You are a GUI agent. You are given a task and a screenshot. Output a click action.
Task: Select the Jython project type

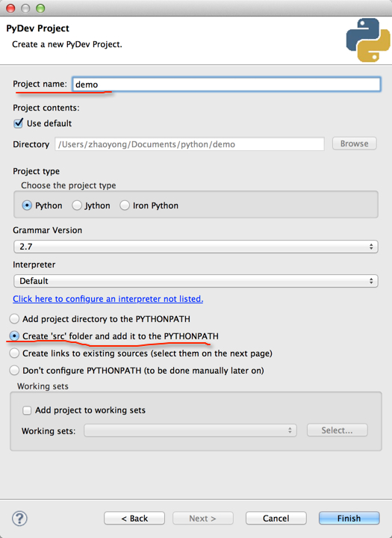pos(77,205)
